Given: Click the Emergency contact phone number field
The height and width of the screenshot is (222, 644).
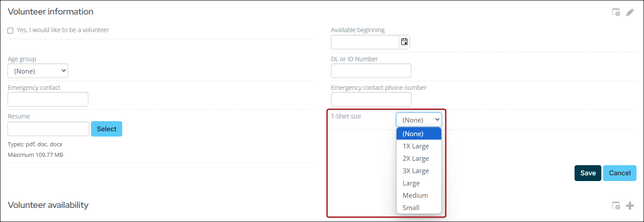Looking at the screenshot, I should click(371, 100).
